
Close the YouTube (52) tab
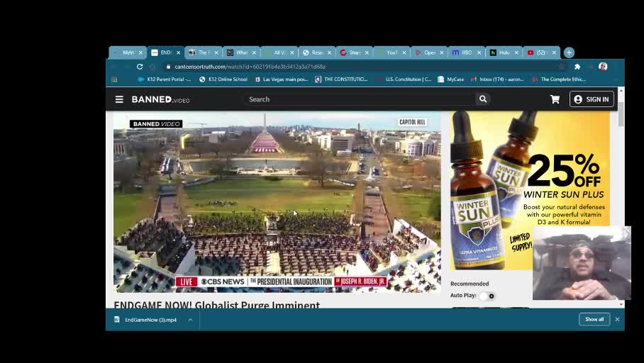point(554,52)
